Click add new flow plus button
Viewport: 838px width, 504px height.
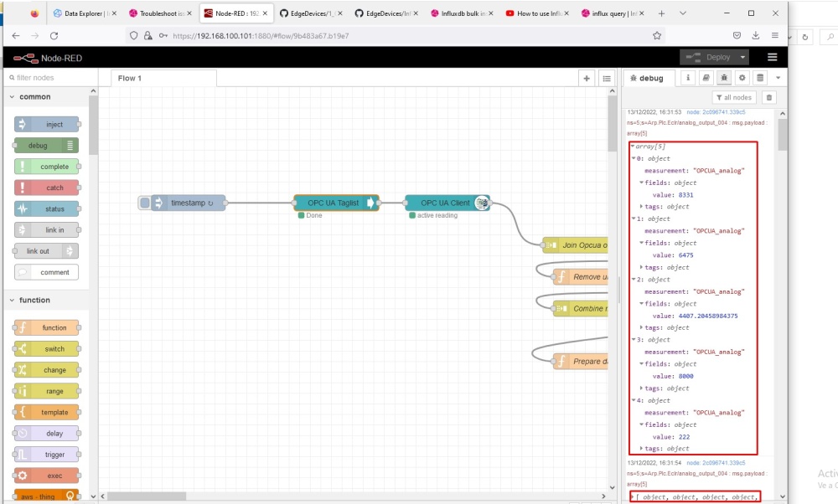[587, 78]
